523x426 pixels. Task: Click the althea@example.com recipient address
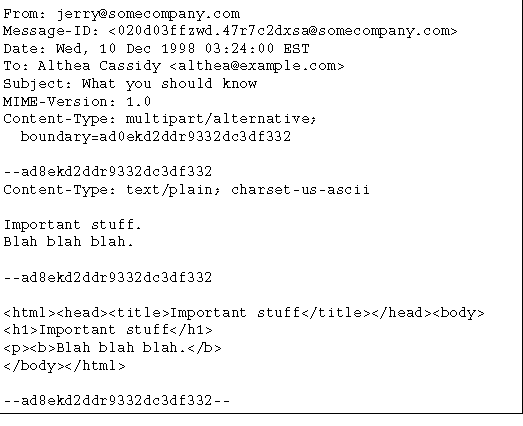(x=257, y=66)
